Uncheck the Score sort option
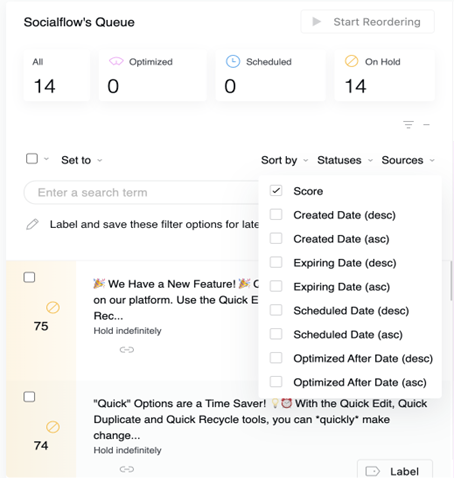 coord(276,191)
